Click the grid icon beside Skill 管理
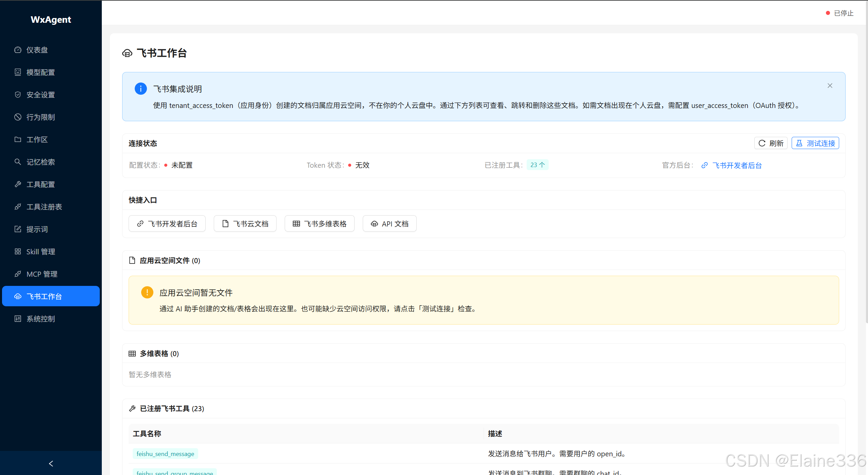The width and height of the screenshot is (868, 475). tap(18, 252)
